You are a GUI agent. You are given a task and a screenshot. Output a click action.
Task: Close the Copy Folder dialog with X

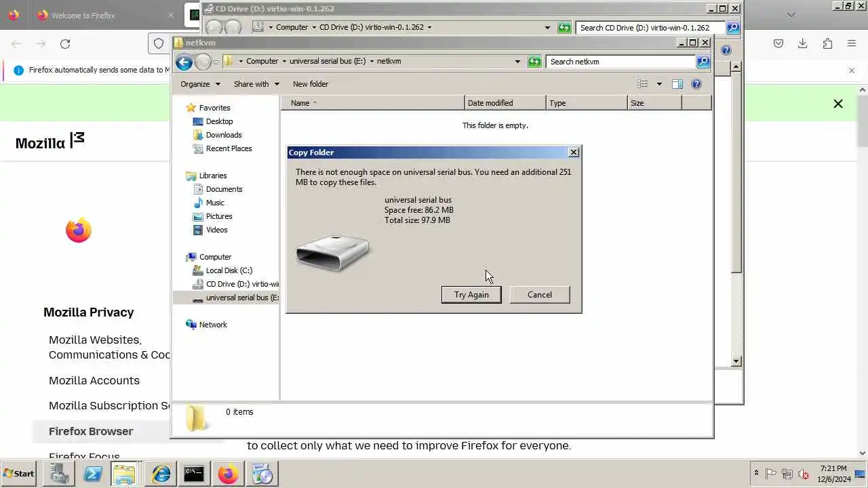574,152
